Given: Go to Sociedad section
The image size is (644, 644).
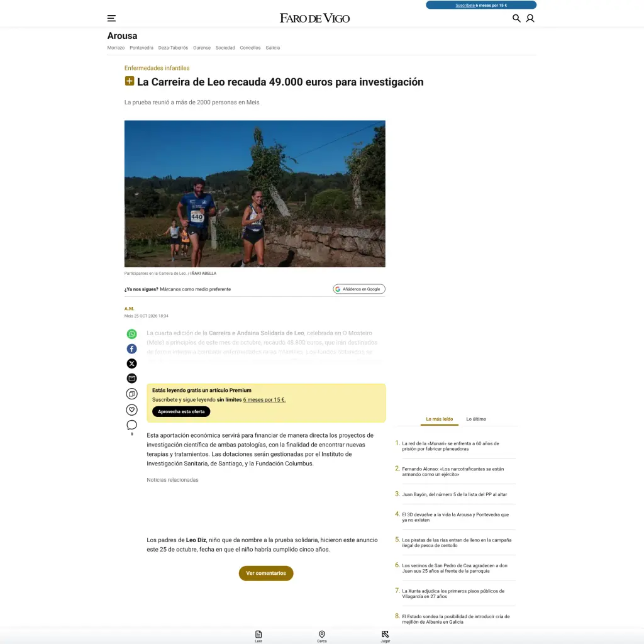Looking at the screenshot, I should [225, 48].
